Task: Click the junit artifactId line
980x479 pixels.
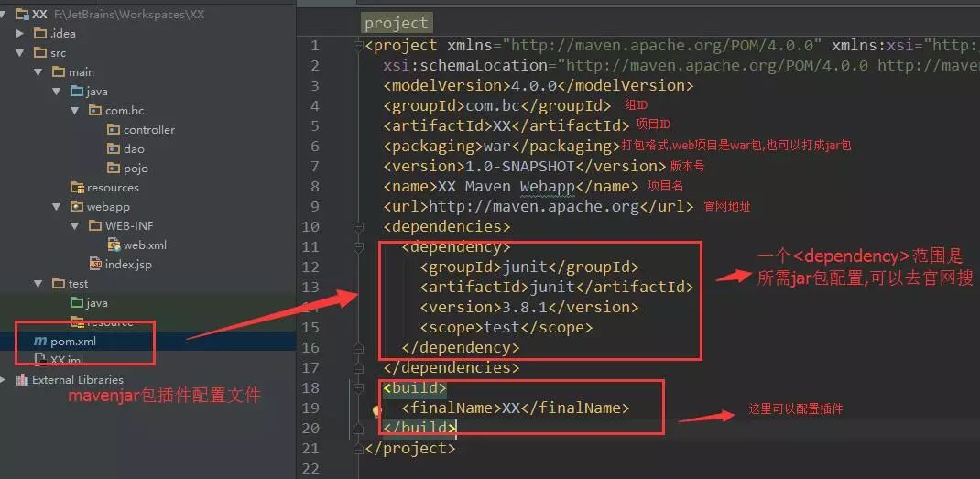Action: [x=557, y=287]
